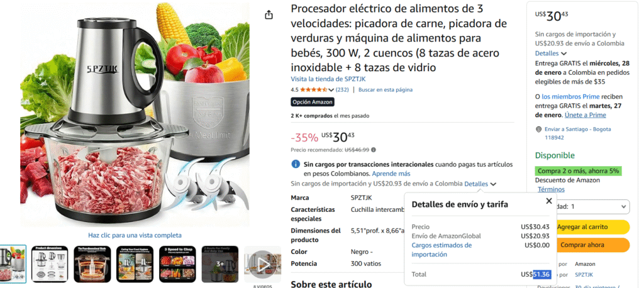The image size is (644, 288).
Task: Play the product video thumbnail
Action: (263, 264)
